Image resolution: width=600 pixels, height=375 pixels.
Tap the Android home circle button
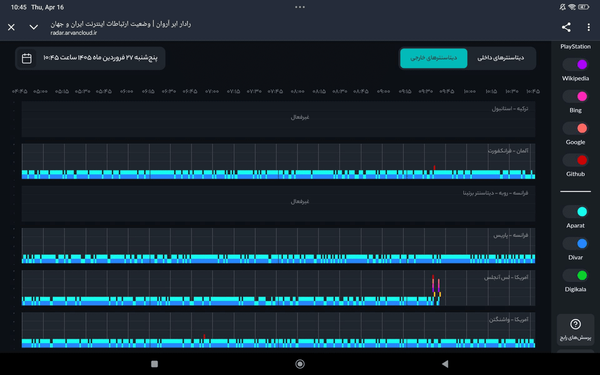click(300, 364)
